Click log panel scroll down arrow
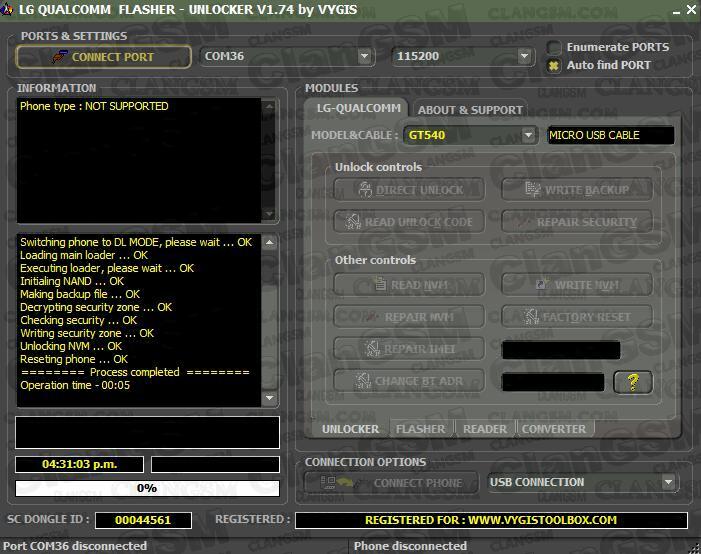 click(269, 398)
